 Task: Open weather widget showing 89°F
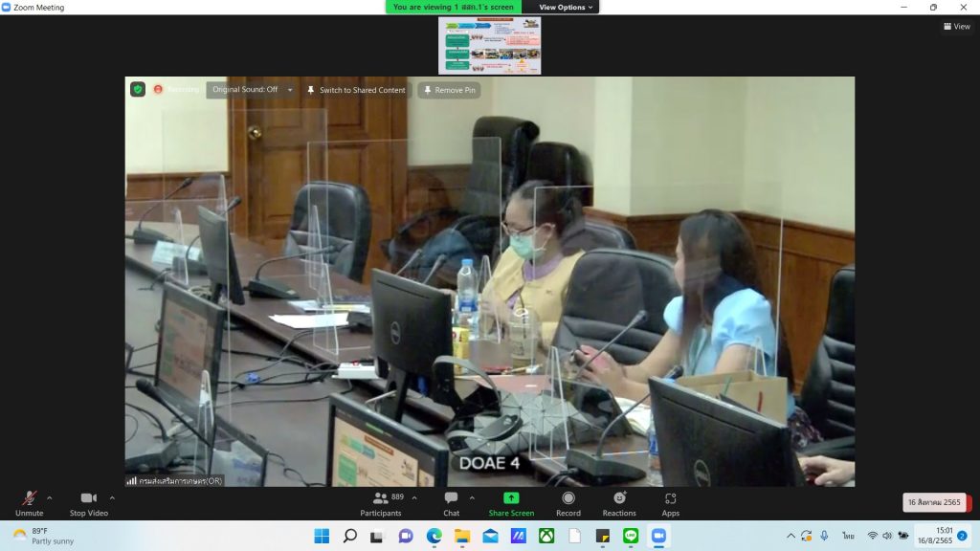44,536
